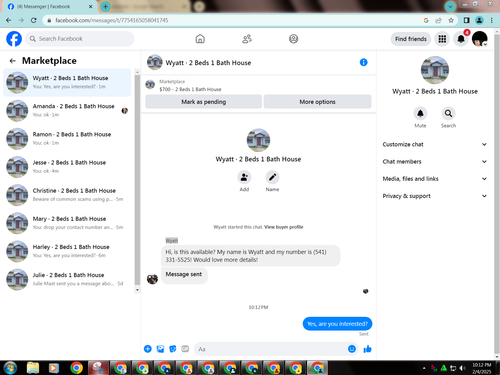The height and width of the screenshot is (375, 500).
Task: Open the Groups icon in top navigation
Action: point(293,39)
